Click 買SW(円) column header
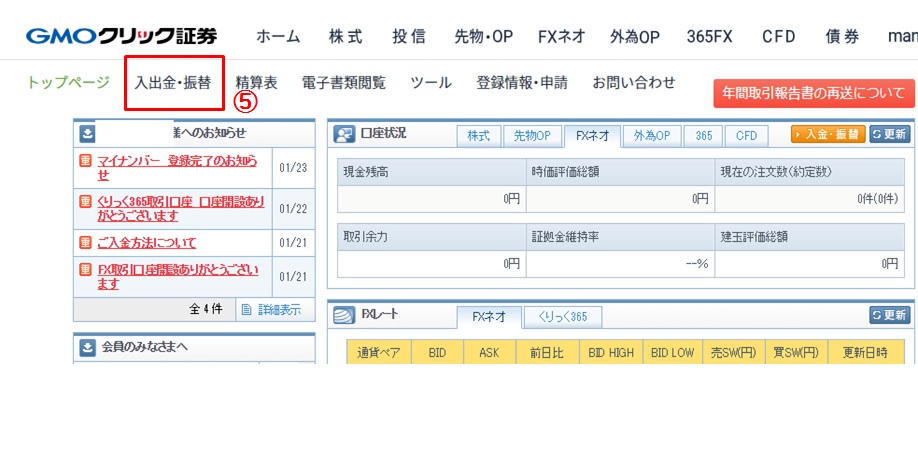 (796, 352)
